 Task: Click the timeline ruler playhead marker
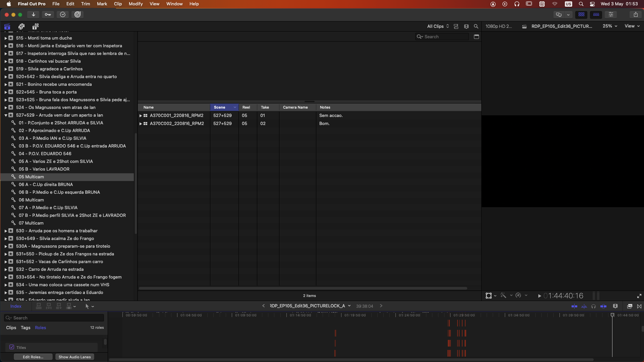(612, 315)
